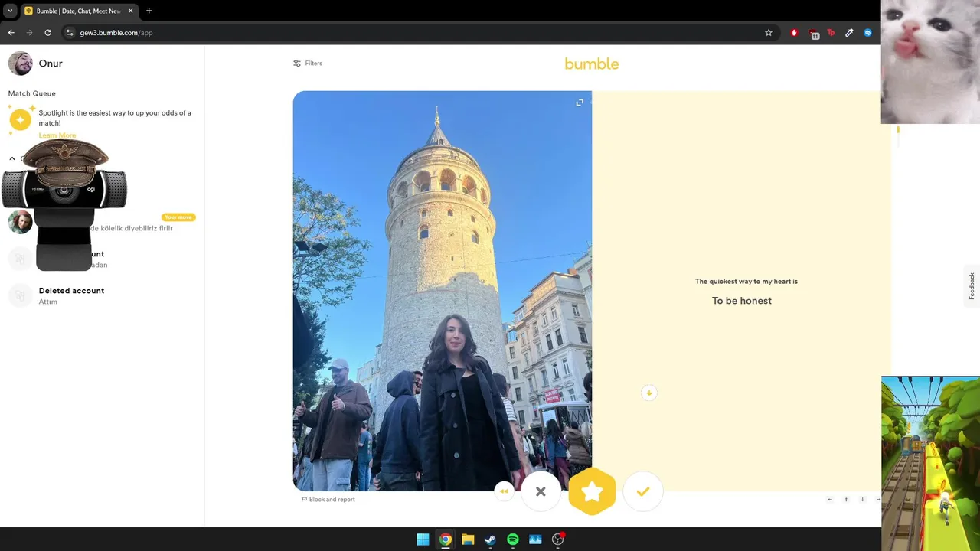Viewport: 980px width, 551px height.
Task: Click Block and report link
Action: (x=328, y=500)
